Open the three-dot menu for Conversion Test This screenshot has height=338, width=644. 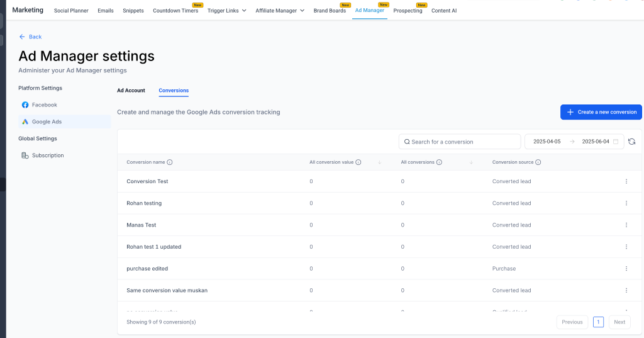(626, 181)
